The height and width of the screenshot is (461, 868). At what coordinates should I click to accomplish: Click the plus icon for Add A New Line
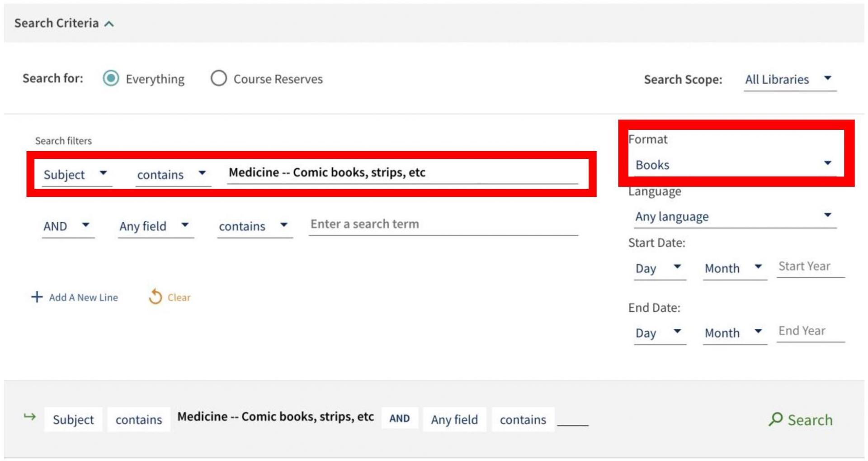[37, 297]
